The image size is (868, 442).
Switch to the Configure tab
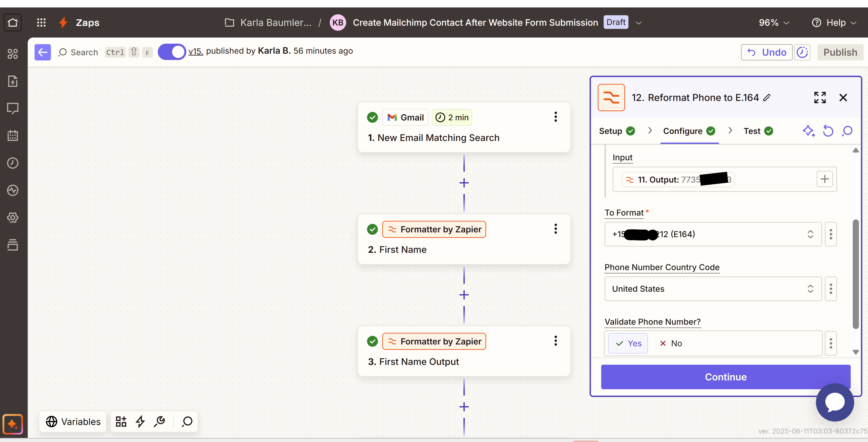point(689,131)
